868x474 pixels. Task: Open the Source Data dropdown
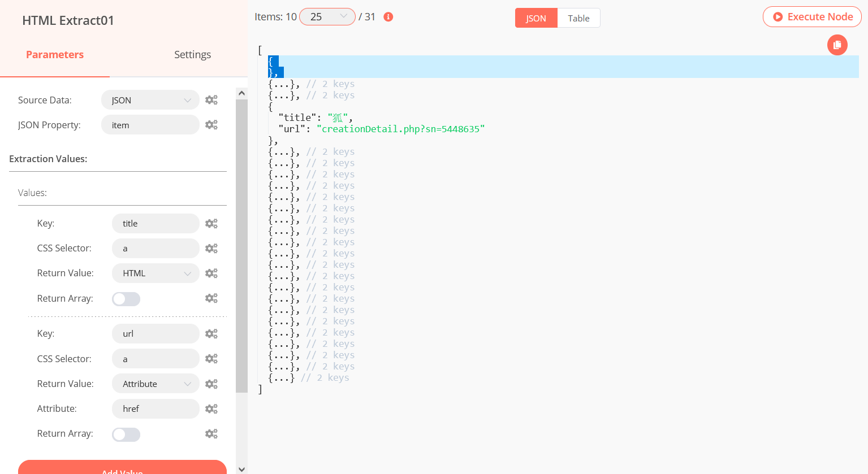point(150,99)
